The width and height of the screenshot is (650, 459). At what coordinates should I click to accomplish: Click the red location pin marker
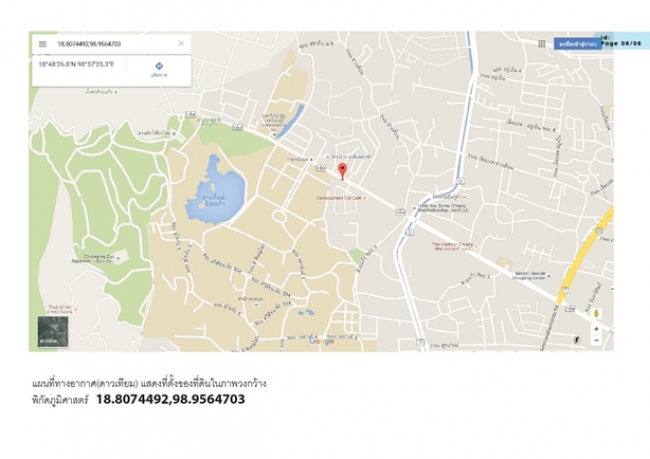click(342, 171)
